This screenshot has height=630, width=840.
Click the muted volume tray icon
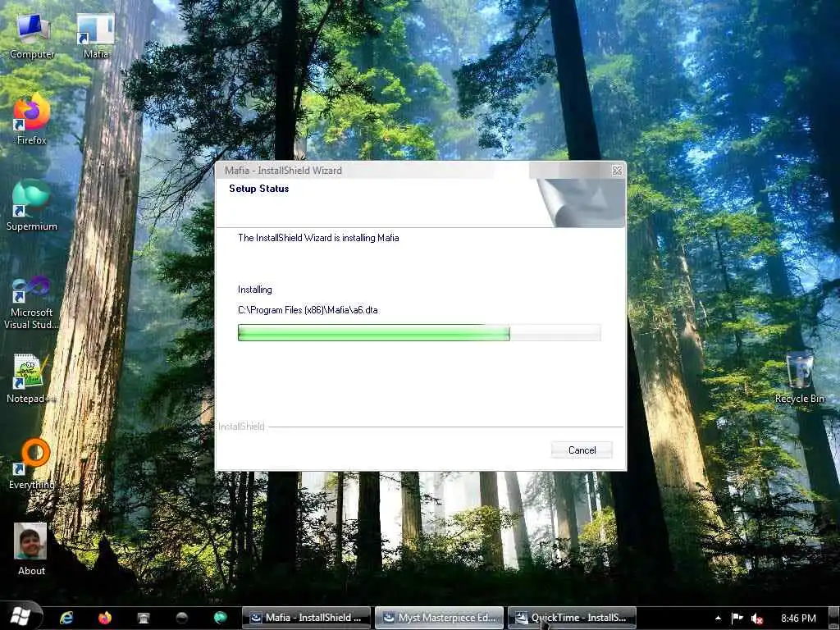point(757,619)
